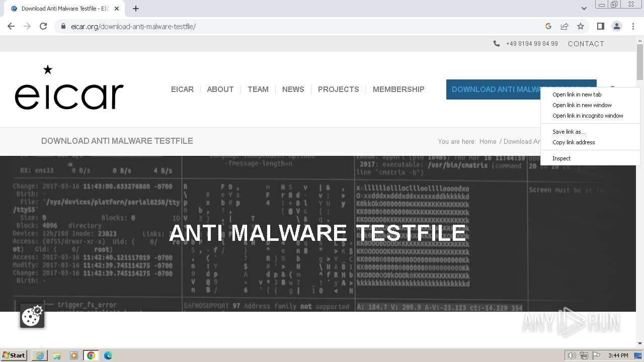Open a new browser tab
Image resolution: width=644 pixels, height=362 pixels.
[x=136, y=9]
